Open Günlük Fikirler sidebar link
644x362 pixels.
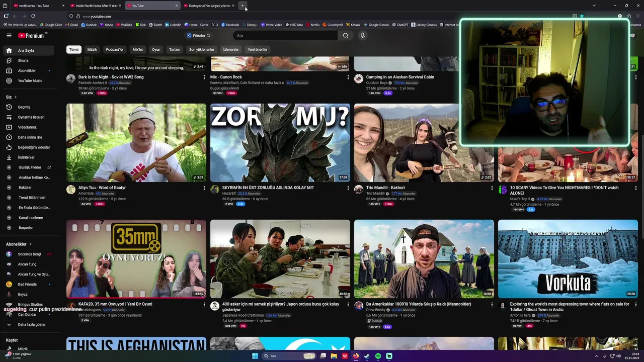pyautogui.click(x=29, y=167)
